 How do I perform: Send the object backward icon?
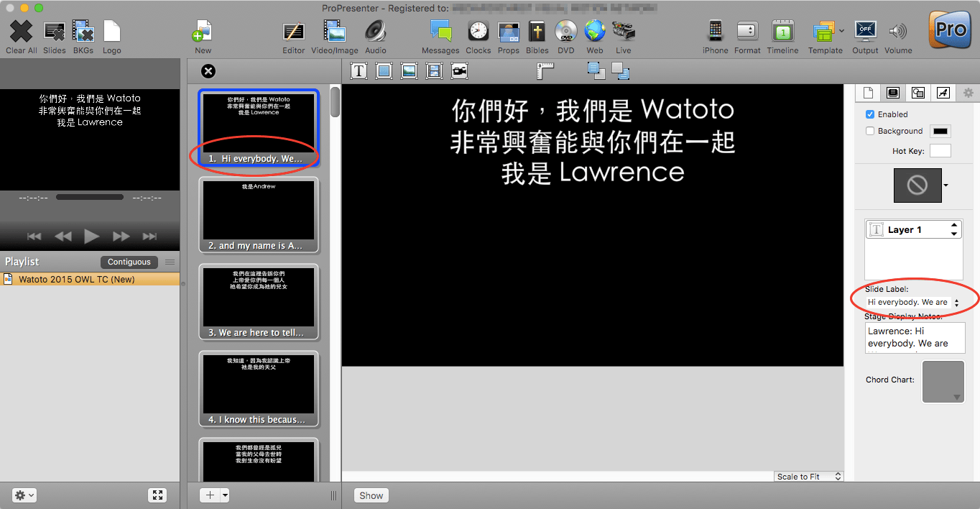point(621,70)
